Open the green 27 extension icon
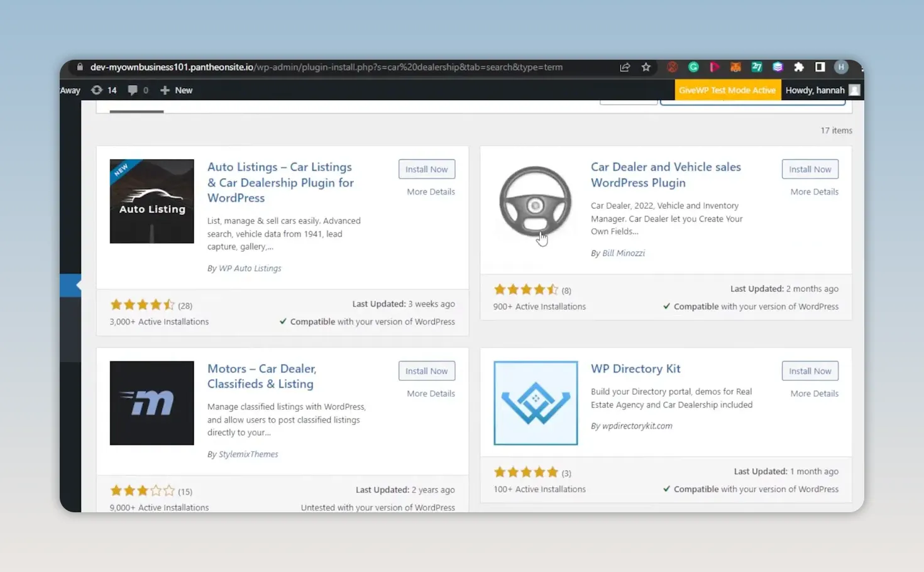Image resolution: width=924 pixels, height=572 pixels. 757,67
